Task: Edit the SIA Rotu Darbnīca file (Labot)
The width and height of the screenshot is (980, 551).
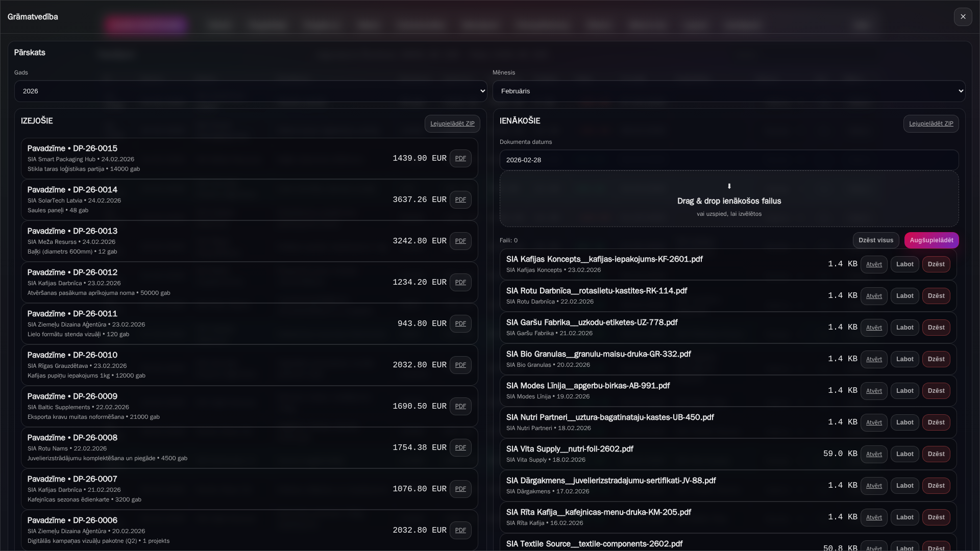Action: coord(904,296)
